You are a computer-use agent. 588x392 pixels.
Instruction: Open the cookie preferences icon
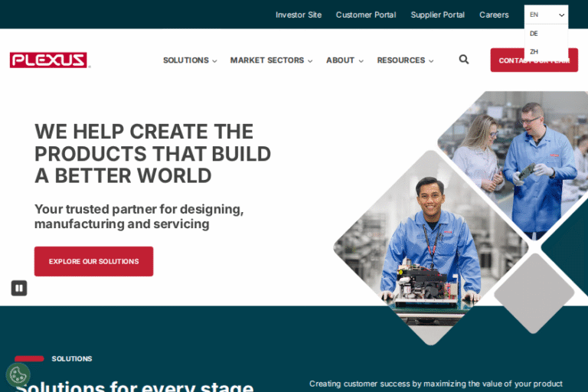click(x=18, y=374)
